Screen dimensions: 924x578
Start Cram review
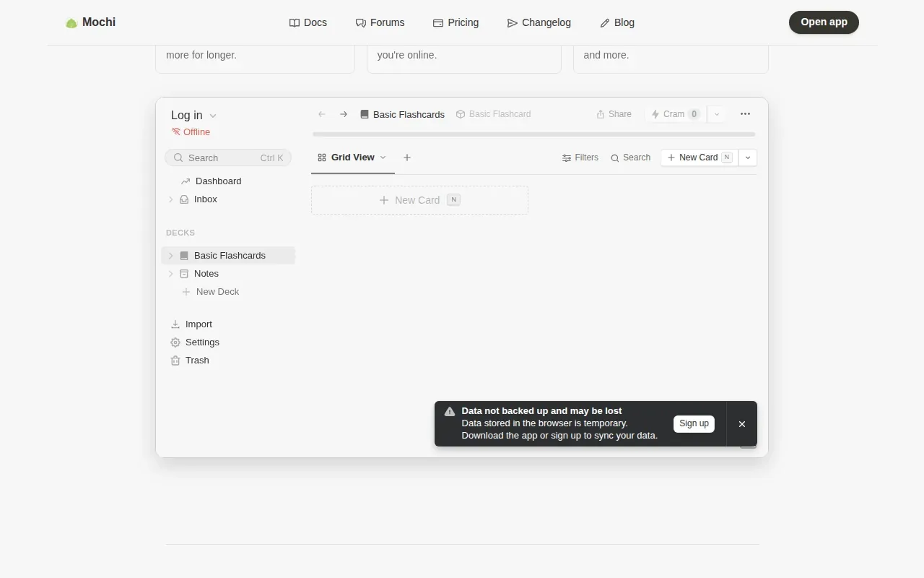point(676,114)
